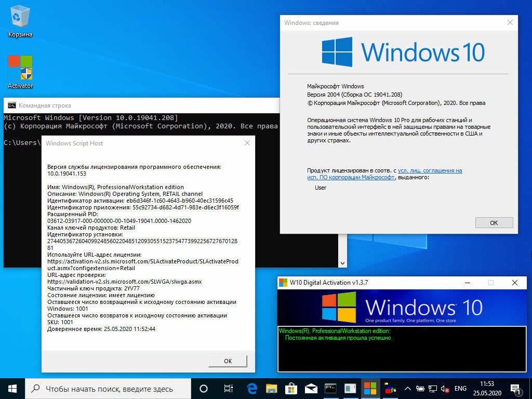Click the Cortana circle icon

(203, 388)
